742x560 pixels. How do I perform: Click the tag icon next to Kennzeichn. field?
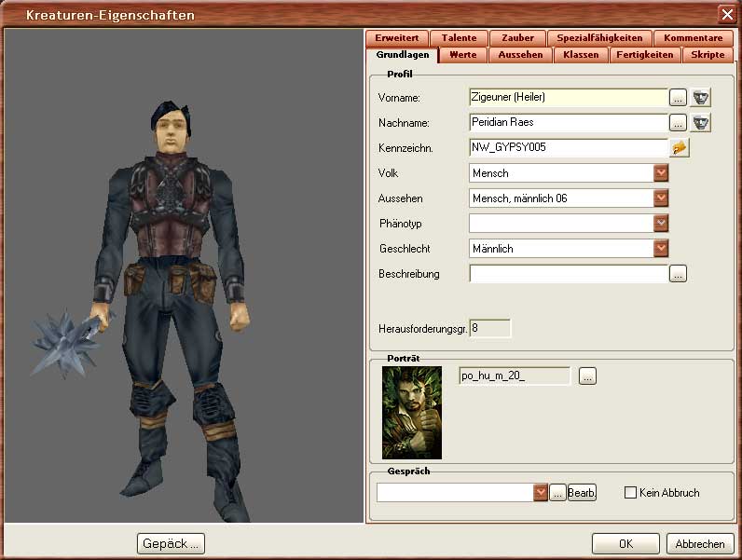click(679, 147)
